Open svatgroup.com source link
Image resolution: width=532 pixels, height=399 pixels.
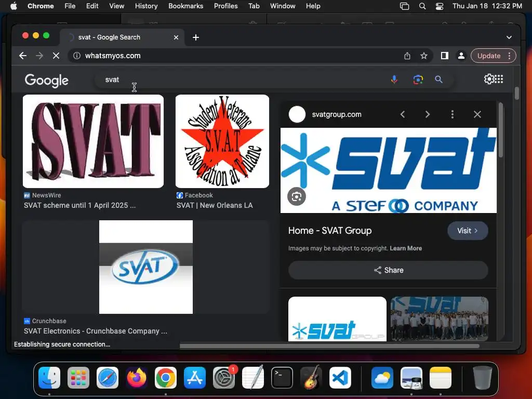tap(337, 114)
